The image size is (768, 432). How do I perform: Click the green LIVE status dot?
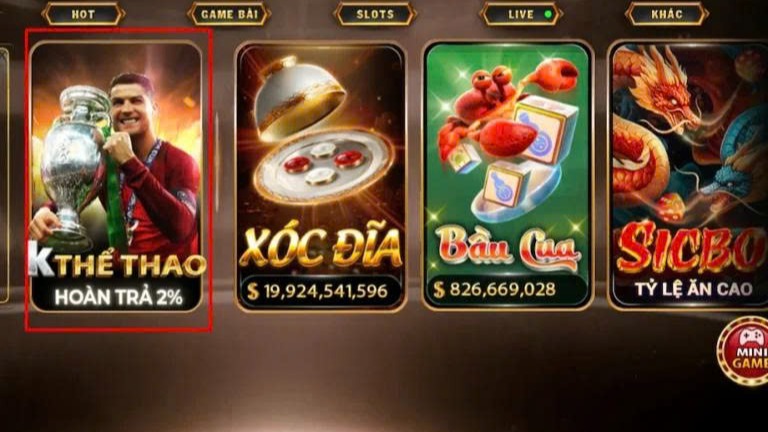(x=548, y=14)
